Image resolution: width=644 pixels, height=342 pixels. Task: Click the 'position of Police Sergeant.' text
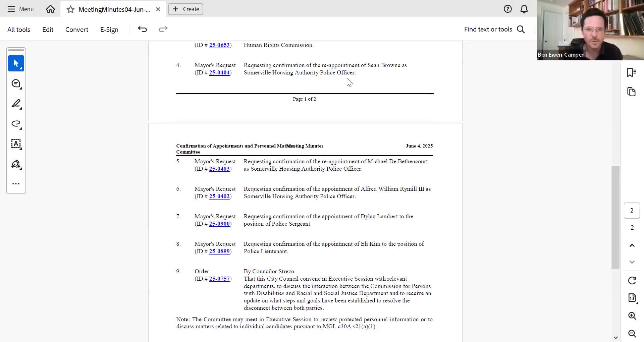point(277,224)
